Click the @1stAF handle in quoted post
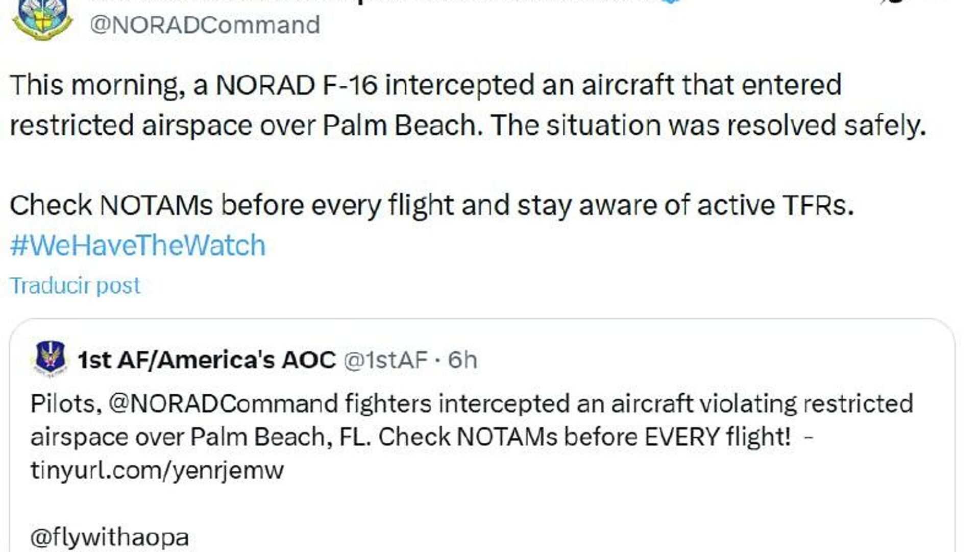The image size is (980, 552). pyautogui.click(x=386, y=360)
